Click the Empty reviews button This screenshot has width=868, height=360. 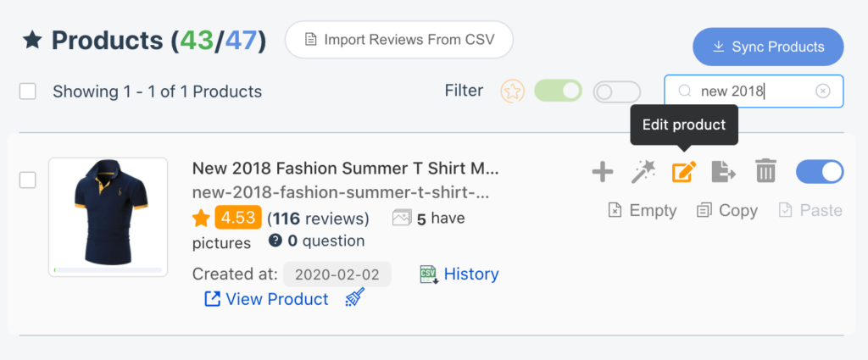coord(642,210)
